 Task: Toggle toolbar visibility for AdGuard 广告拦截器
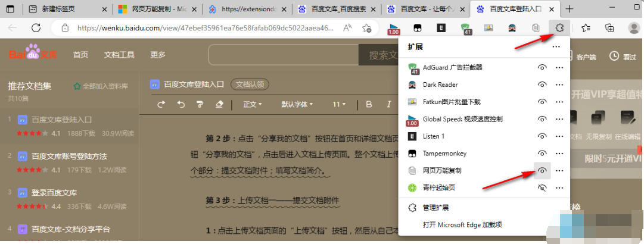click(542, 67)
